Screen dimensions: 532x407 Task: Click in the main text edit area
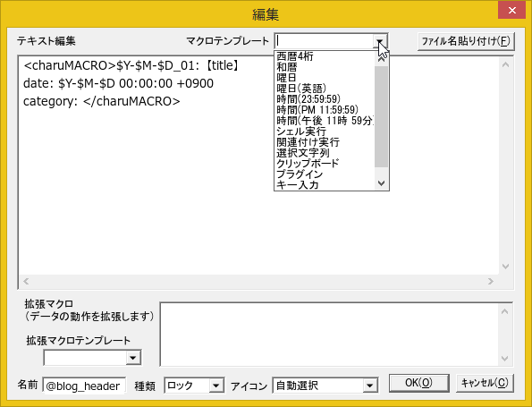tap(258, 165)
